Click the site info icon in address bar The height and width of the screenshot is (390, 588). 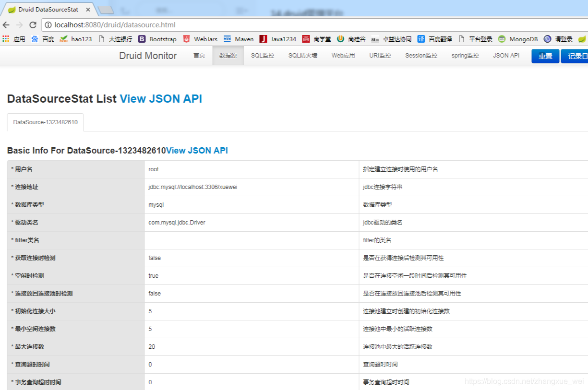[48, 25]
